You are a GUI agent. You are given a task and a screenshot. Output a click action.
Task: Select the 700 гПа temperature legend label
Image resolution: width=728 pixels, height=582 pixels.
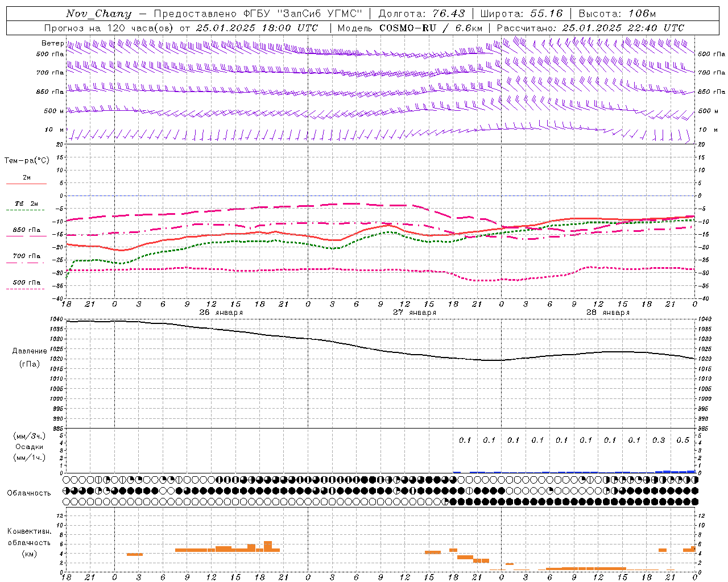[x=26, y=256]
